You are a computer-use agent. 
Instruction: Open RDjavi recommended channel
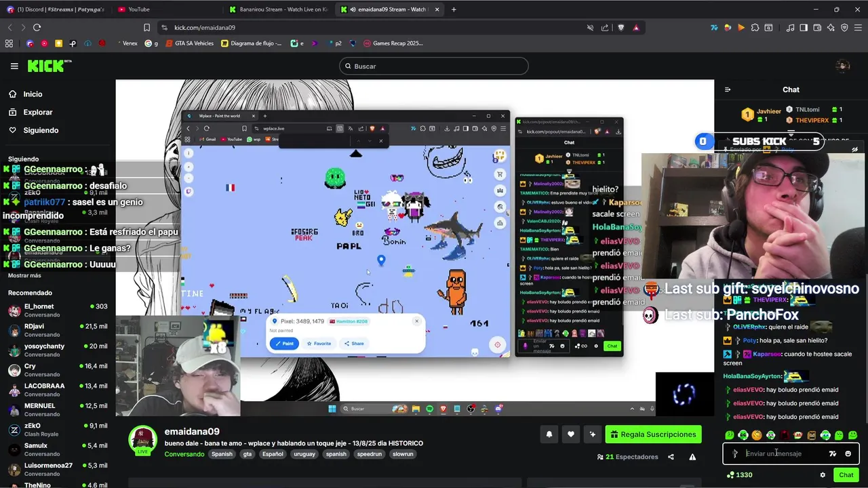58,330
